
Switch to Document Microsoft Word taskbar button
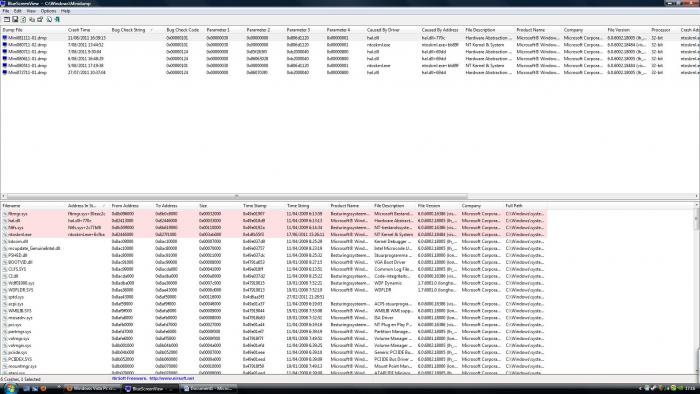[208, 389]
